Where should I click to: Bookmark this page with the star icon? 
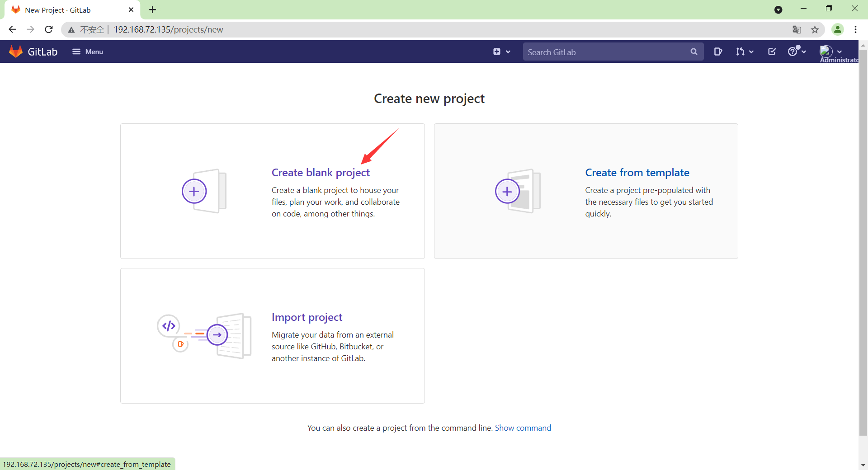tap(815, 29)
